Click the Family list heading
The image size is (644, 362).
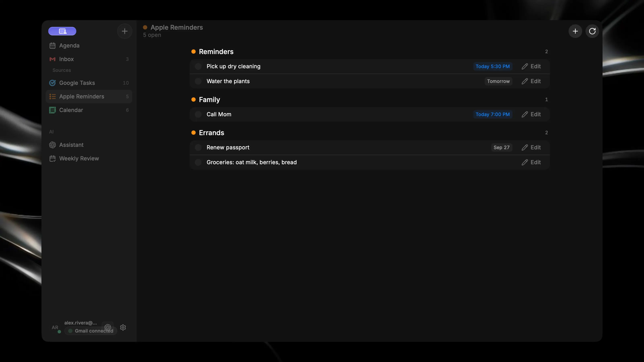(x=210, y=99)
